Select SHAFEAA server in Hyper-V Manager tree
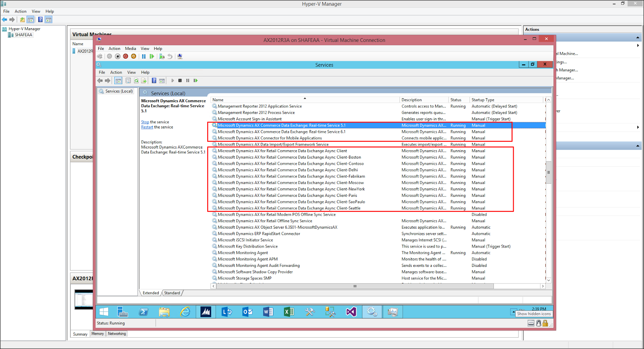This screenshot has height=349, width=644. [x=20, y=35]
